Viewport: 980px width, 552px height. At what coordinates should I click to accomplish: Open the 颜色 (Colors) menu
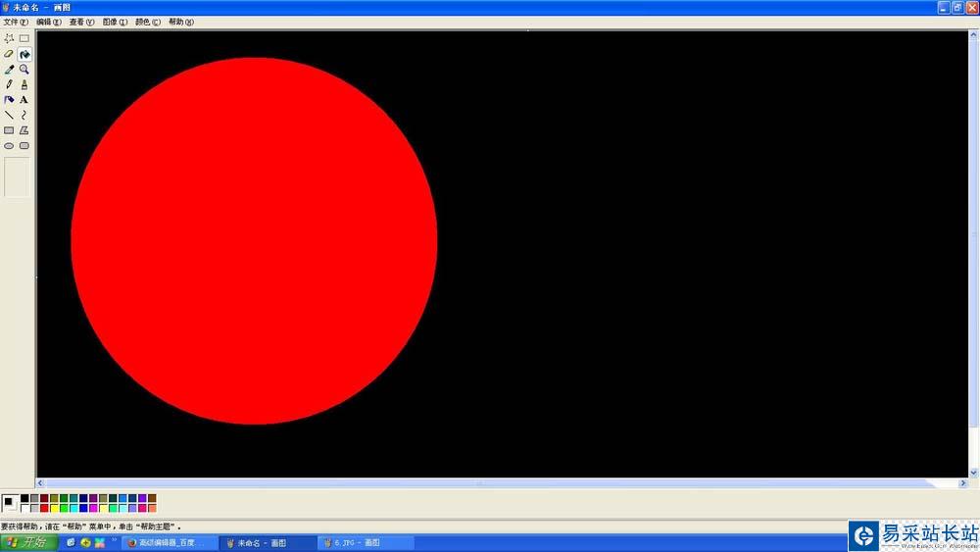(148, 22)
